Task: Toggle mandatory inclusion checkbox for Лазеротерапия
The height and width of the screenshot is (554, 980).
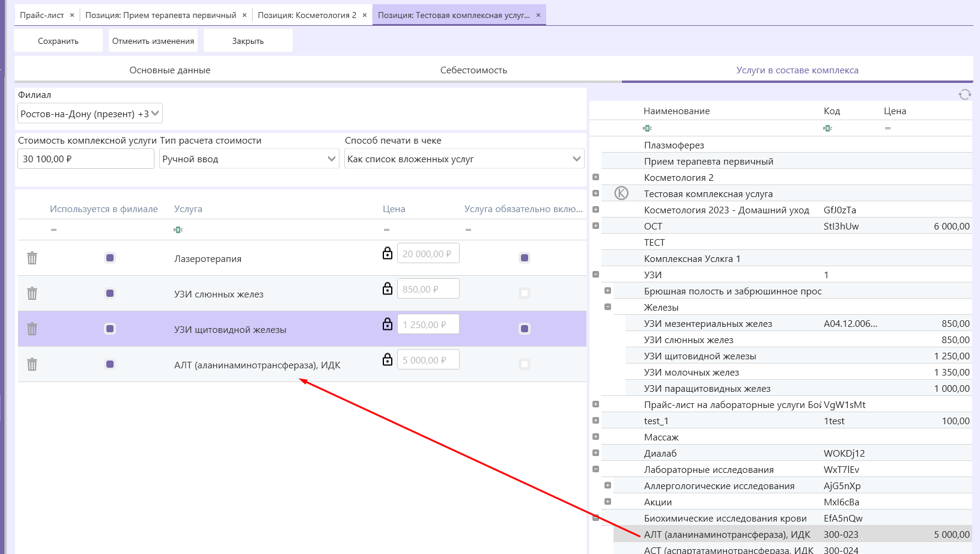Action: pyautogui.click(x=525, y=258)
